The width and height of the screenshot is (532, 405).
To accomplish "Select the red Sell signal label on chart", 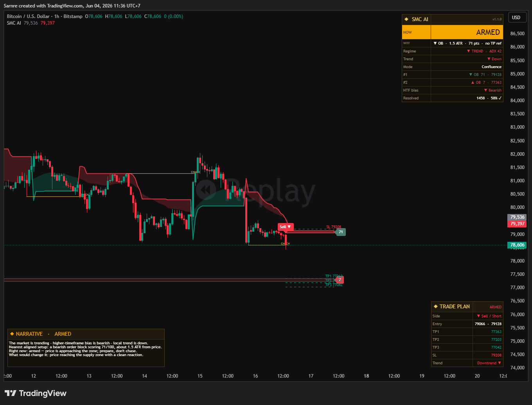I will [285, 227].
